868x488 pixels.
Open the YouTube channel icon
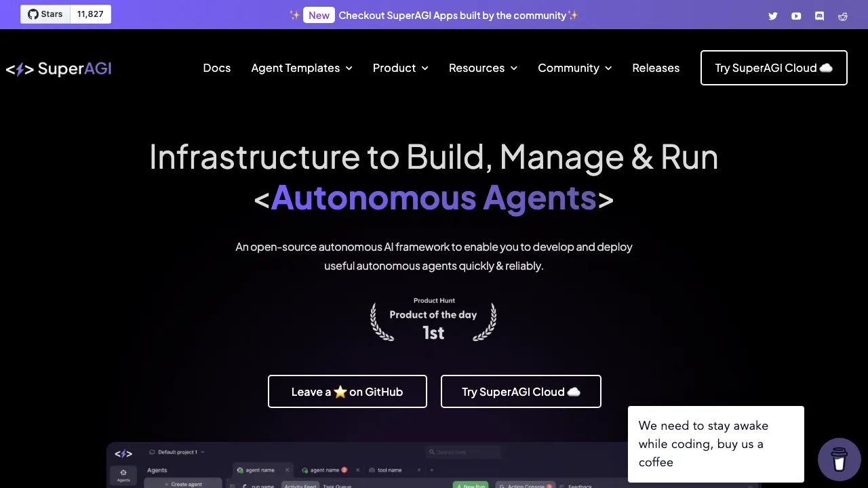click(x=796, y=16)
